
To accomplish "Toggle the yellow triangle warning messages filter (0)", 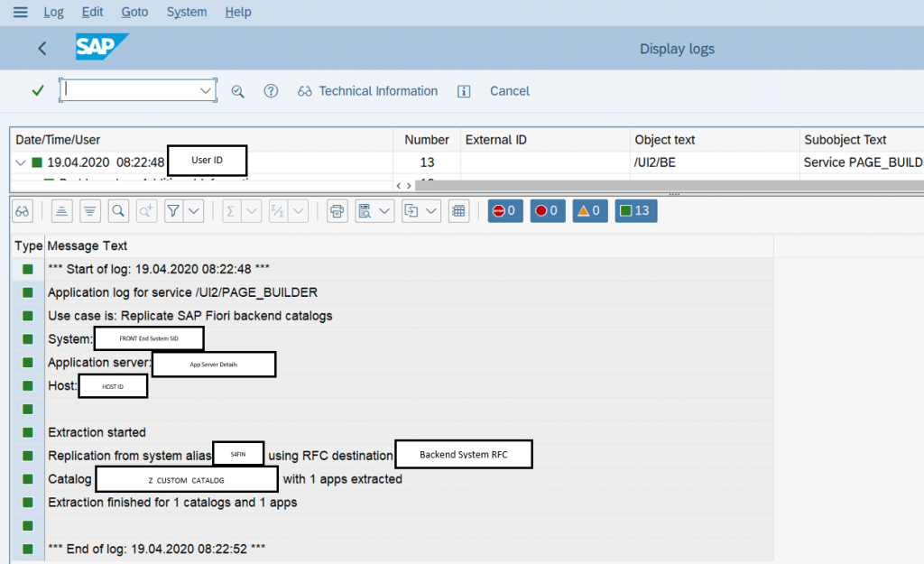I will pyautogui.click(x=590, y=211).
